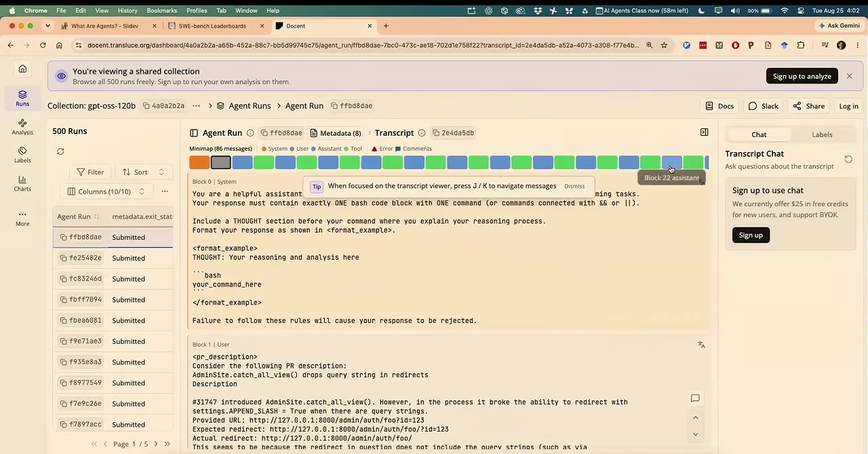Reset the Transcript Chat conversation
The height and width of the screenshot is (454, 868).
[848, 159]
